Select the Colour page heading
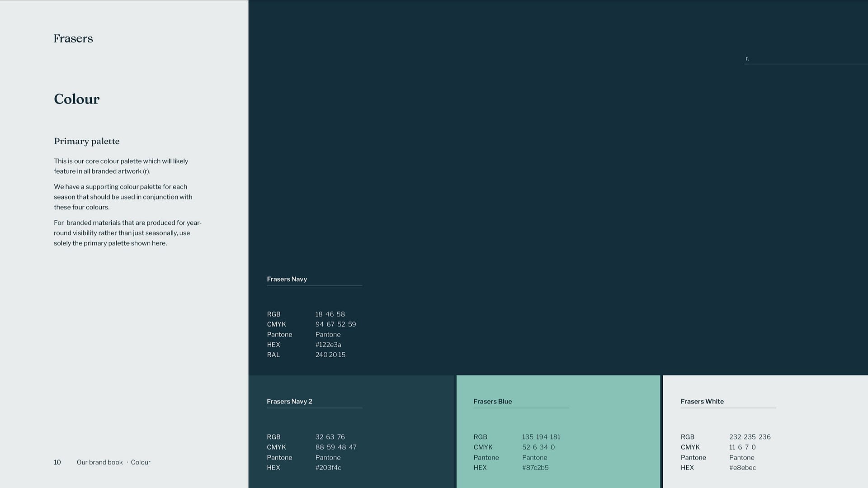This screenshot has height=488, width=868. (x=77, y=99)
